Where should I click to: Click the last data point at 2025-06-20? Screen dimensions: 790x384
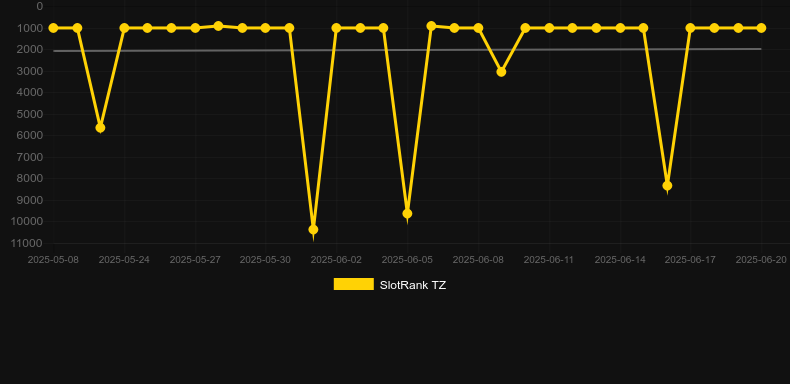coord(761,28)
